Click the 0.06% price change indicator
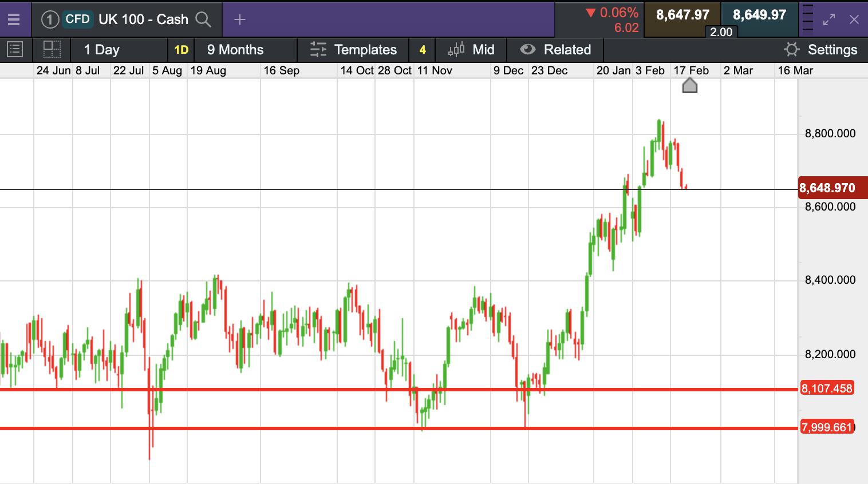 pos(612,13)
